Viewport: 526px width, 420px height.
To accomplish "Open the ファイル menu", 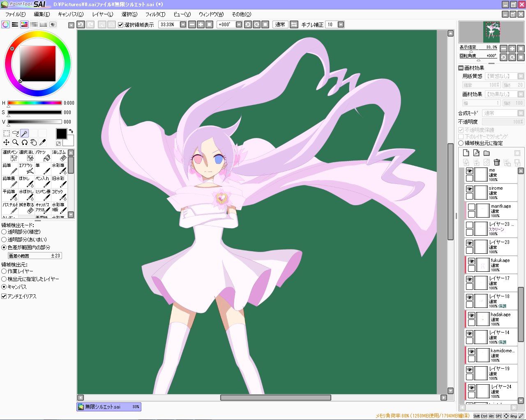I will (x=15, y=14).
